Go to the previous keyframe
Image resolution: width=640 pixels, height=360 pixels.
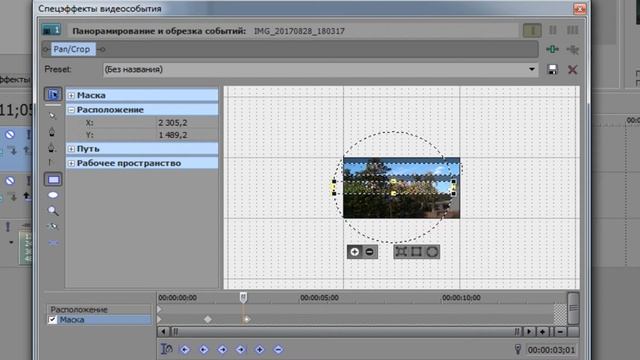click(203, 349)
